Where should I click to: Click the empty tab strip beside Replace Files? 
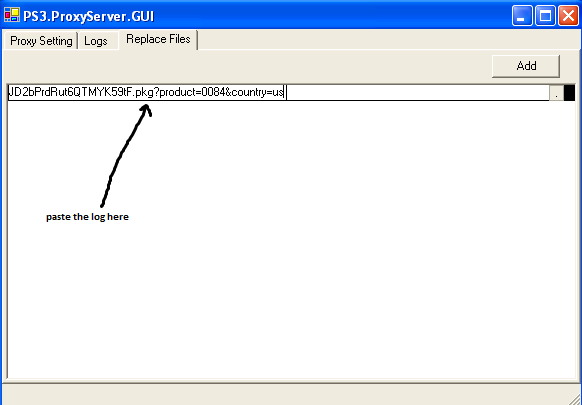coord(388,40)
